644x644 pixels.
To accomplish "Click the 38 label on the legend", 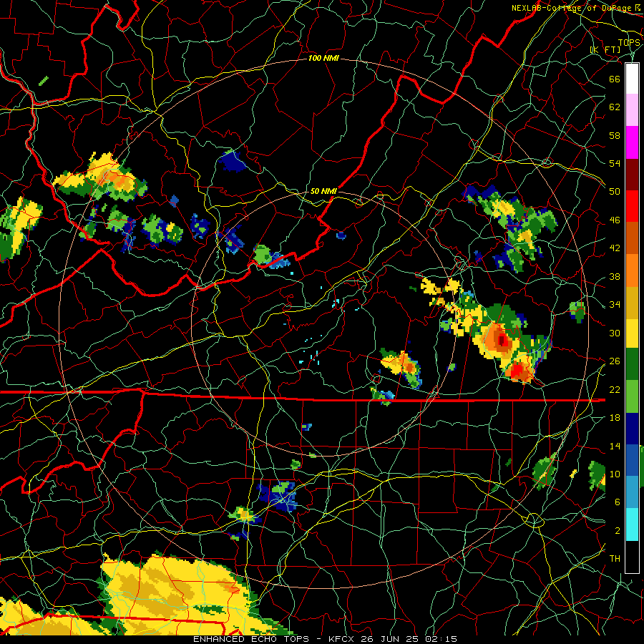I will point(615,276).
